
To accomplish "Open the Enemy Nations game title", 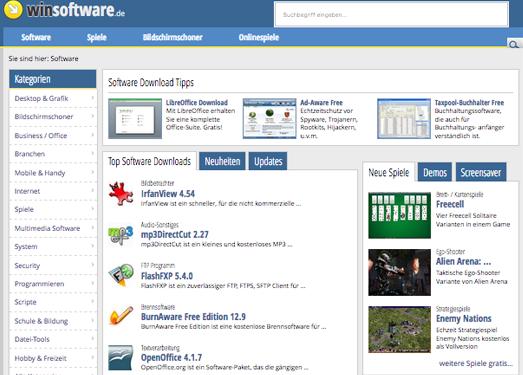I will pyautogui.click(x=464, y=319).
